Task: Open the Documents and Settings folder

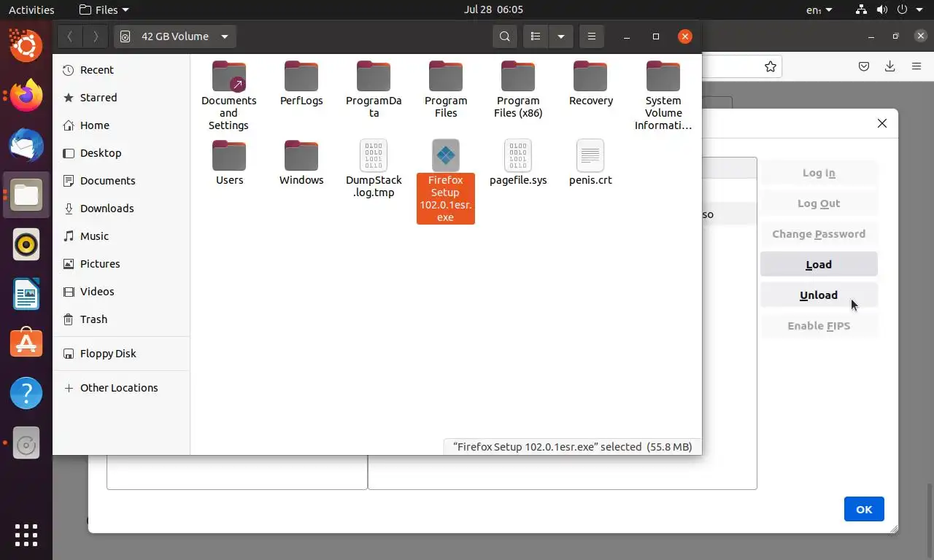Action: point(228,96)
